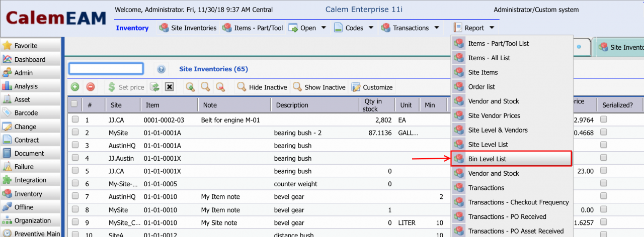Click the Show Inactive button
This screenshot has width=644, height=237.
tap(319, 87)
